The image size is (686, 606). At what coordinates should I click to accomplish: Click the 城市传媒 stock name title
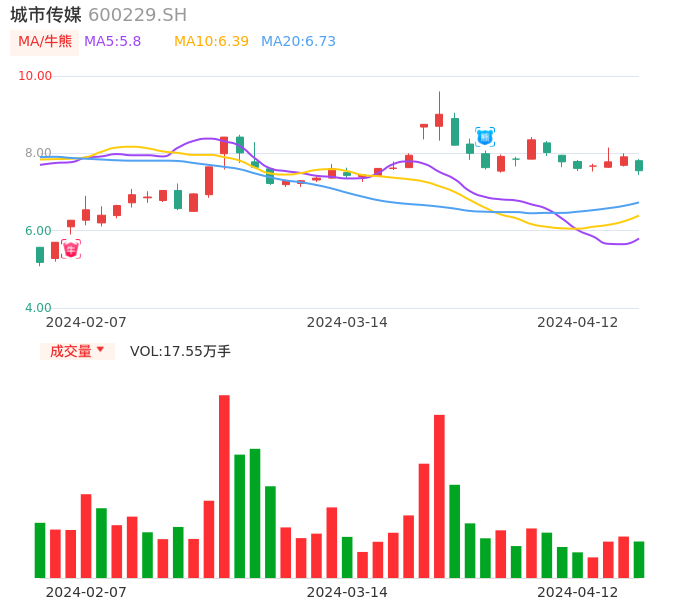(46, 15)
